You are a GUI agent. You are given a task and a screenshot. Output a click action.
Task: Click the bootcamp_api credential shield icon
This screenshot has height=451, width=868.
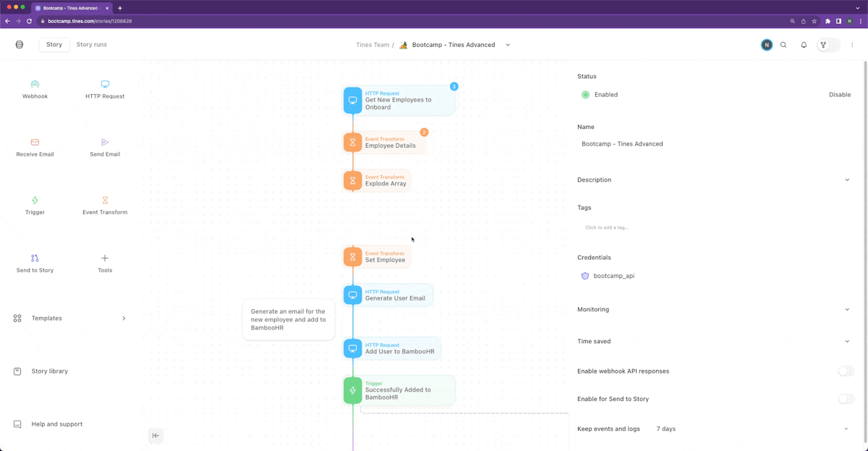(x=585, y=276)
